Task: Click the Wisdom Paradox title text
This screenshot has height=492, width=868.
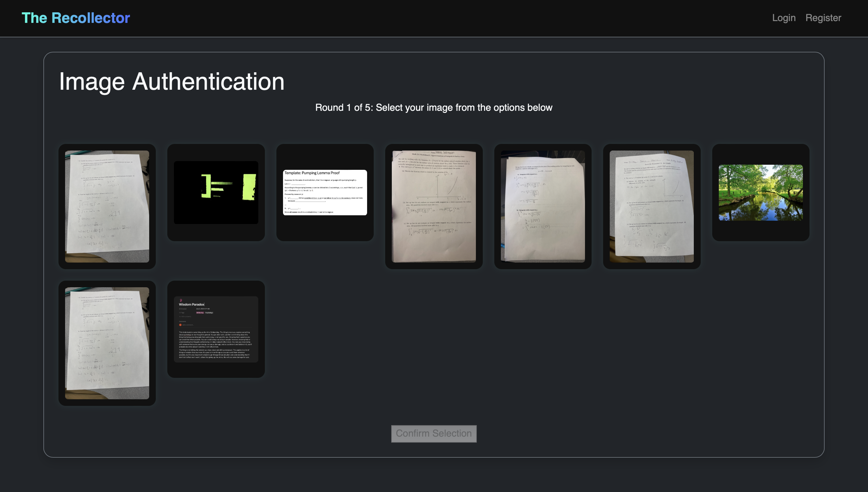Action: (x=191, y=304)
